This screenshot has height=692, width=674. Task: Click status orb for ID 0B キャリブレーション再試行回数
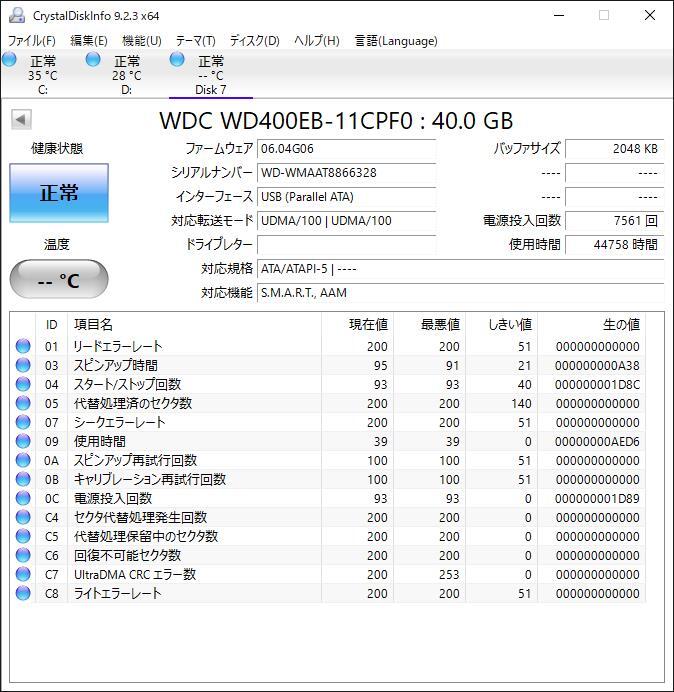tap(23, 479)
